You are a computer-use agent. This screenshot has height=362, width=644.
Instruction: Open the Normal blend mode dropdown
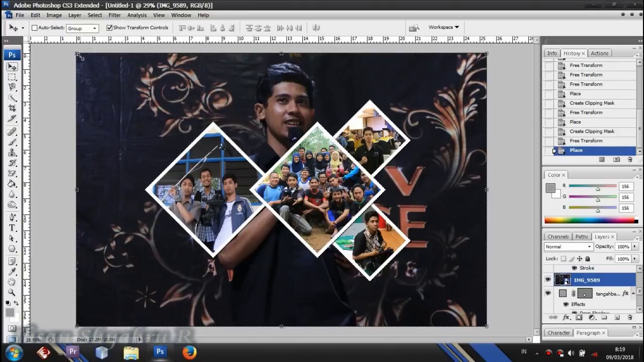tap(568, 246)
